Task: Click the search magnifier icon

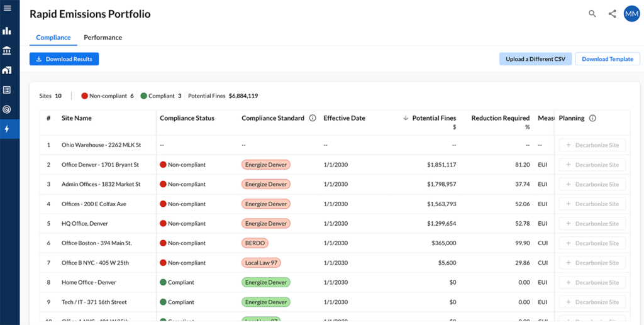Action: [x=592, y=14]
